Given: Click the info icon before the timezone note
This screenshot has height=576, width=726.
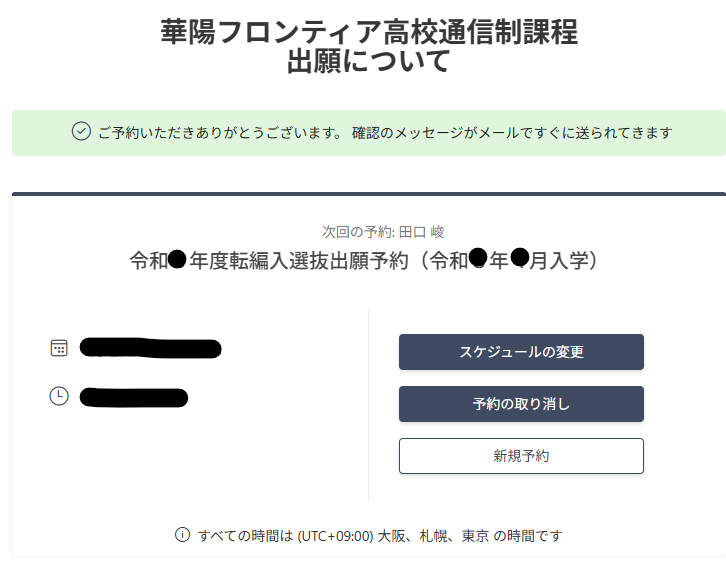Looking at the screenshot, I should coord(182,534).
